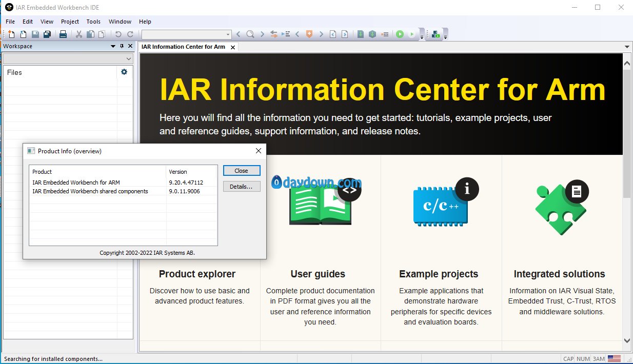The width and height of the screenshot is (633, 364).
Task: Pin the Workspace panel
Action: coord(122,46)
